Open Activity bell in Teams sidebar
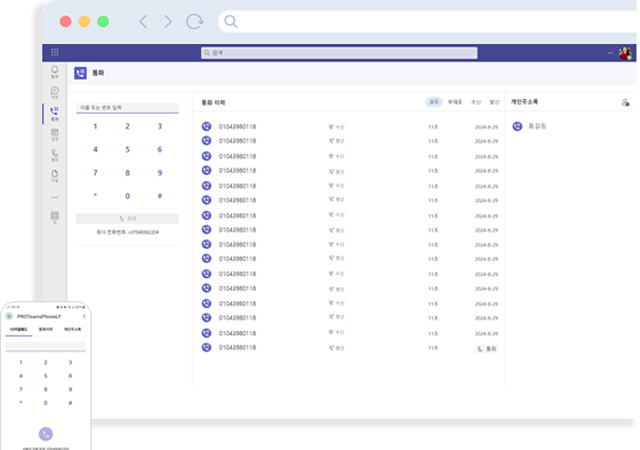 coord(54,72)
